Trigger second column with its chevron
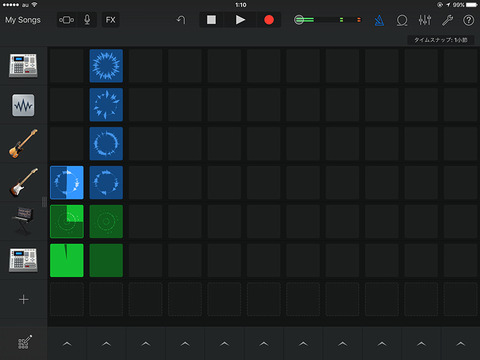 [106, 344]
